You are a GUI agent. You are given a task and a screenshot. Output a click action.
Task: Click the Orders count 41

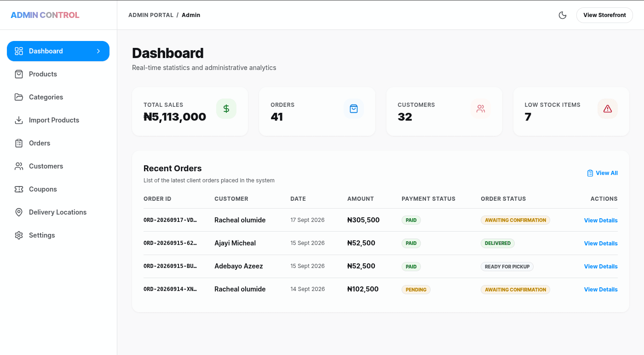point(276,117)
